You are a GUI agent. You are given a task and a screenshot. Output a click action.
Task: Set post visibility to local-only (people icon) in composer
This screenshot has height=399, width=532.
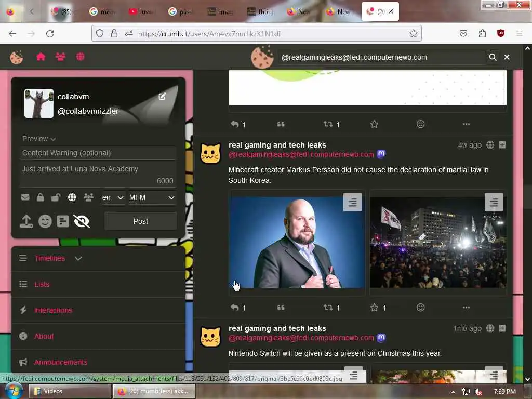[88, 197]
